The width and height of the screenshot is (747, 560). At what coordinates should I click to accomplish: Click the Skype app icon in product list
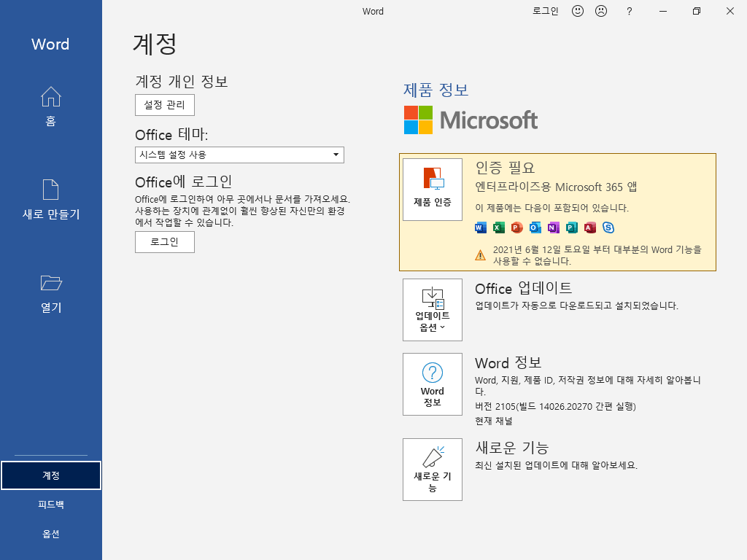[608, 227]
